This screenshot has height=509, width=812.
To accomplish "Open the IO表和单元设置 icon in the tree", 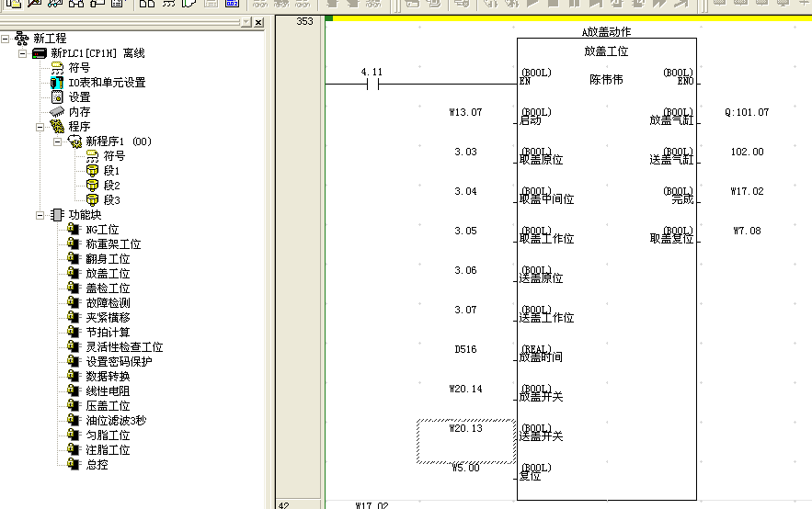I will pyautogui.click(x=57, y=83).
